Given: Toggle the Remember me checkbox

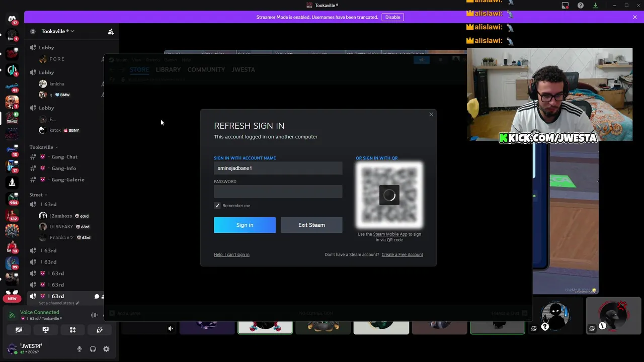Looking at the screenshot, I should 217,206.
